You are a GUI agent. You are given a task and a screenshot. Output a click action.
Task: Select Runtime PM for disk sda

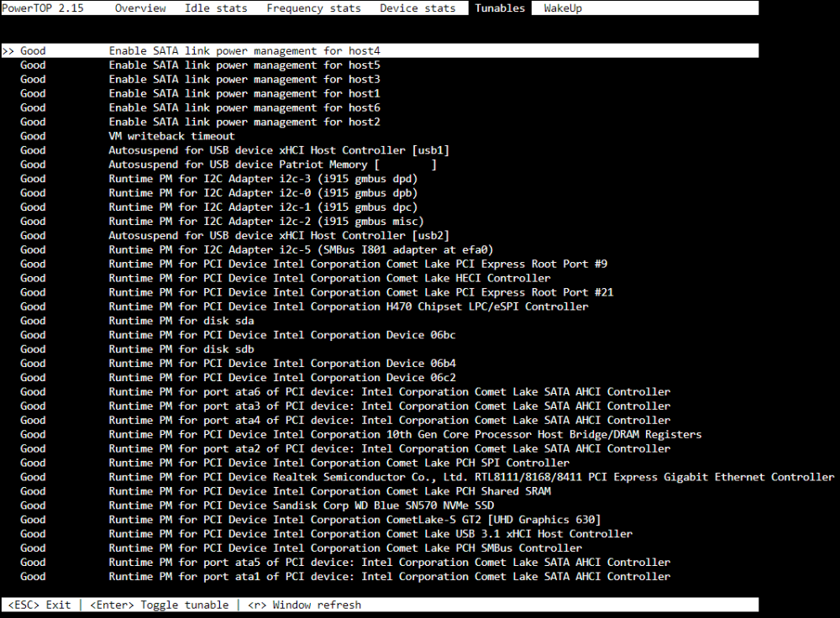380,320
